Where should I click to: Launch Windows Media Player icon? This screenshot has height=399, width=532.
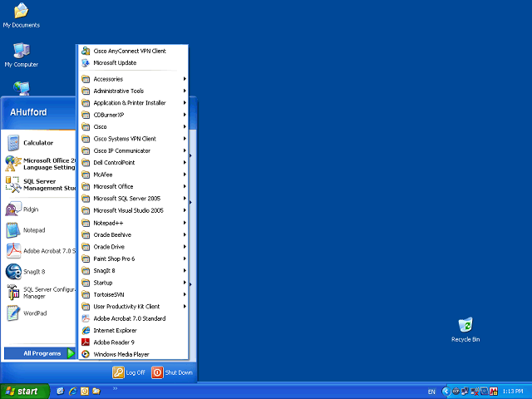86,354
